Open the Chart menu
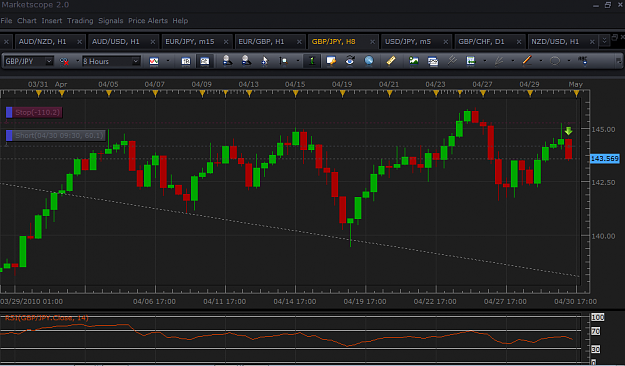The width and height of the screenshot is (625, 366). pos(27,21)
